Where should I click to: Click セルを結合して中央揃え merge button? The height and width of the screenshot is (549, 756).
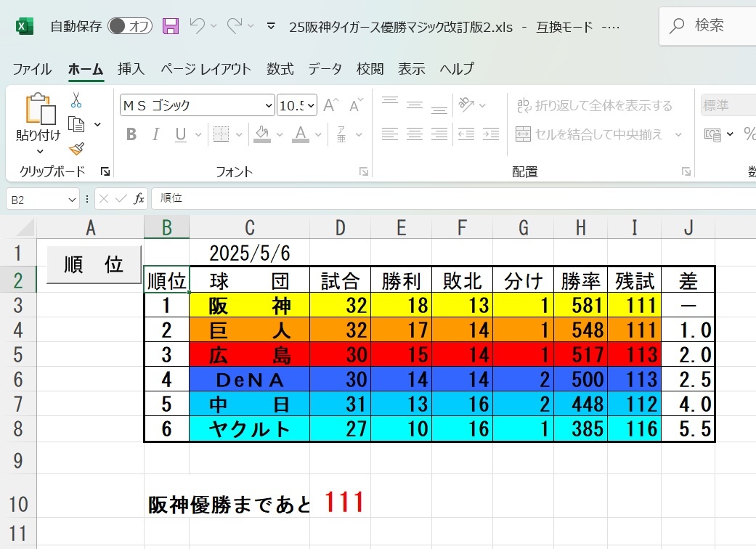point(589,134)
